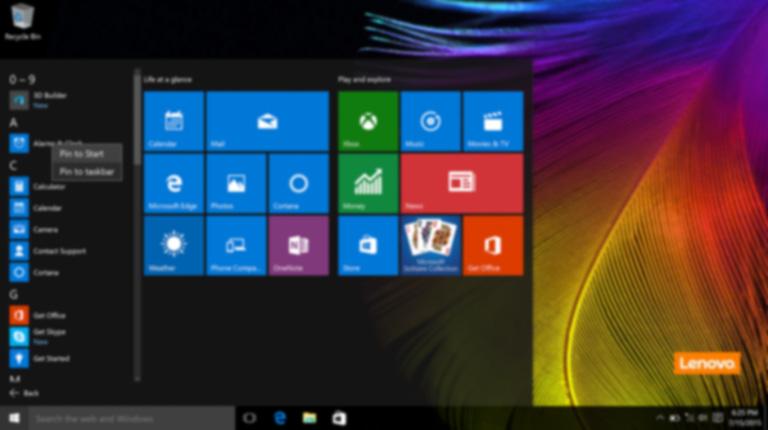Launch Edge from the taskbar

(280, 418)
